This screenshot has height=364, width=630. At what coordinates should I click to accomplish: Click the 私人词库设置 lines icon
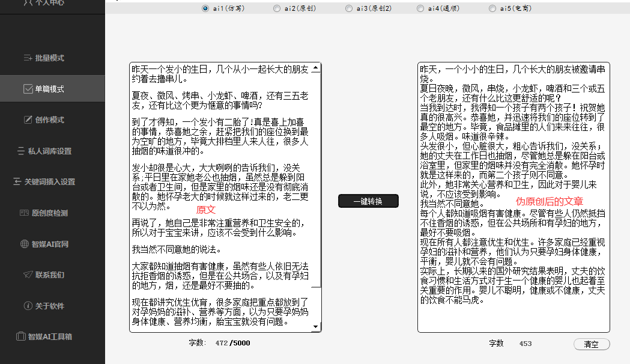tap(21, 151)
